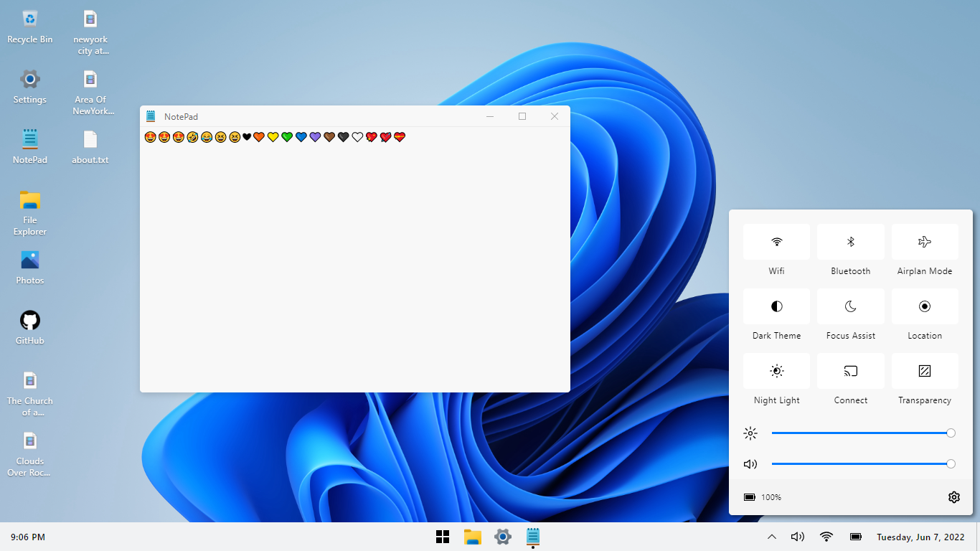Enable the Dark Theme toggle
Image resolution: width=980 pixels, height=551 pixels.
coord(776,306)
